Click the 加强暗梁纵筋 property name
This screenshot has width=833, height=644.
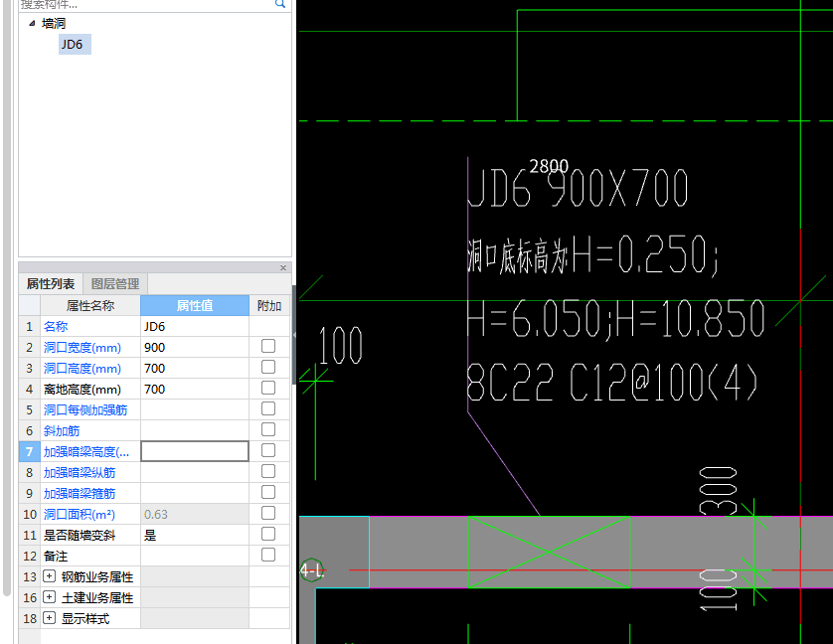tap(80, 472)
